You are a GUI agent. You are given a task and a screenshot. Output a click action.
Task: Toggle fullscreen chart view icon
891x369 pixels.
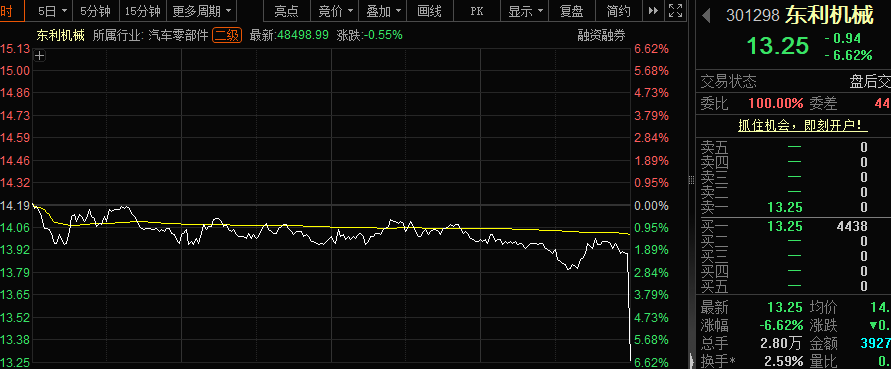(675, 10)
